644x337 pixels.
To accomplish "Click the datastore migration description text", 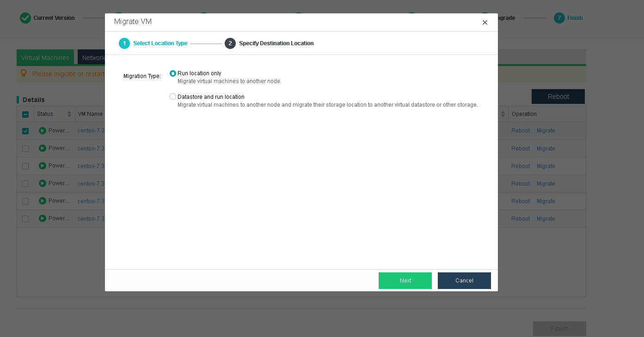I will point(328,105).
